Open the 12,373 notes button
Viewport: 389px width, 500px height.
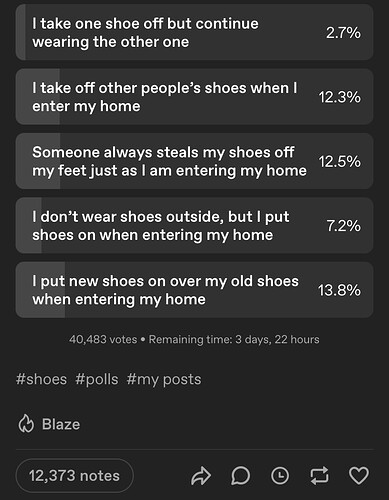tap(74, 476)
